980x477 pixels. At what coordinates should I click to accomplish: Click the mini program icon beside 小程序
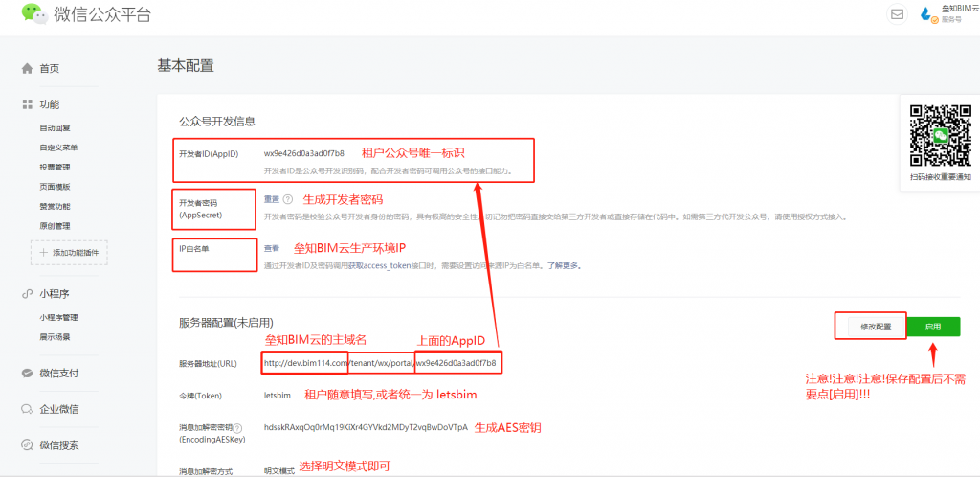(27, 294)
